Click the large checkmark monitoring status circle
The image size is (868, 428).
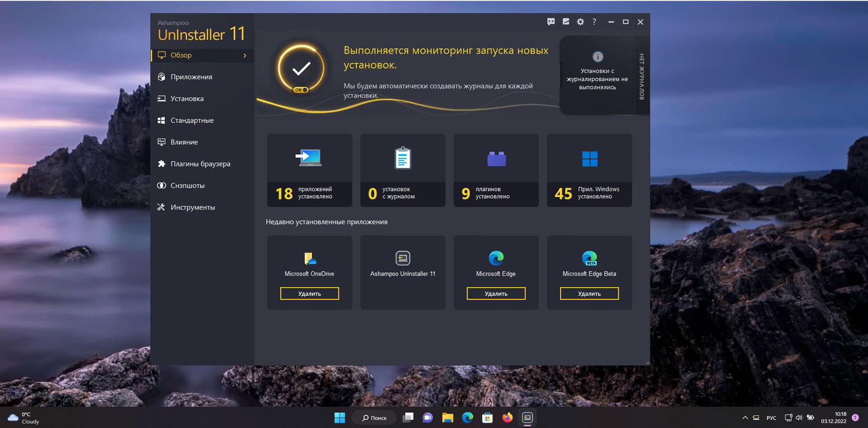301,69
